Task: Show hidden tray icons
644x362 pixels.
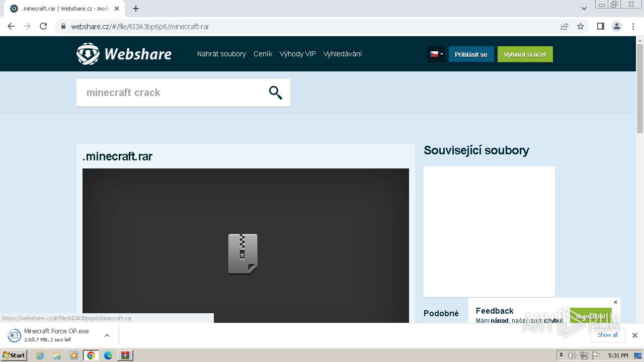Action: click(x=561, y=355)
